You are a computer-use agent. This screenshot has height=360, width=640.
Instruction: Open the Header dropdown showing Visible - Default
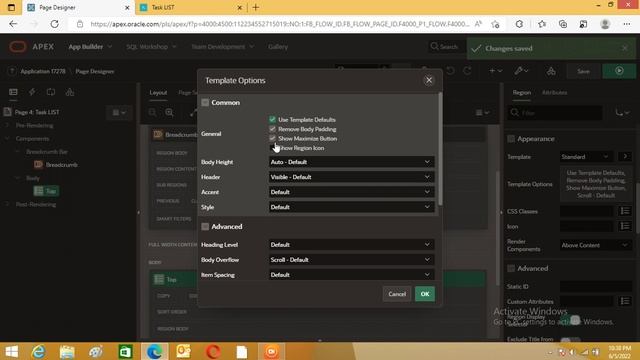click(x=351, y=177)
